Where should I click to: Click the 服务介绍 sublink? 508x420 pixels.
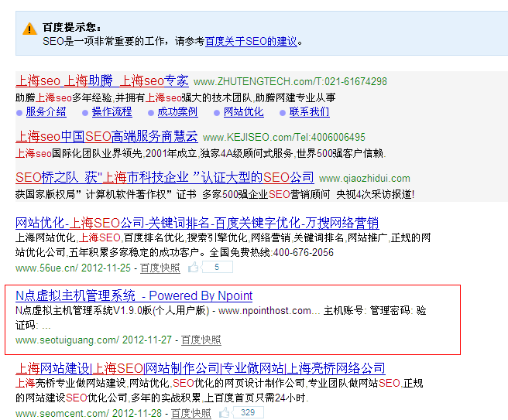[46, 111]
